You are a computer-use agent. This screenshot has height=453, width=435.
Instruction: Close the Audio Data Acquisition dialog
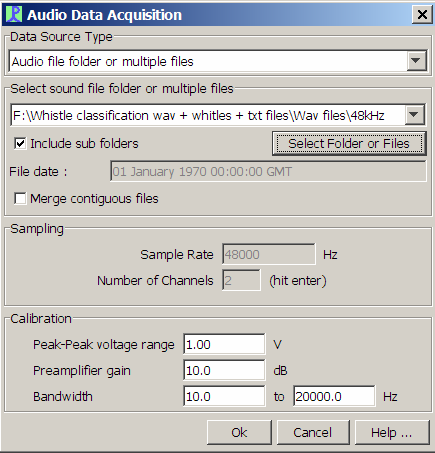click(x=422, y=15)
